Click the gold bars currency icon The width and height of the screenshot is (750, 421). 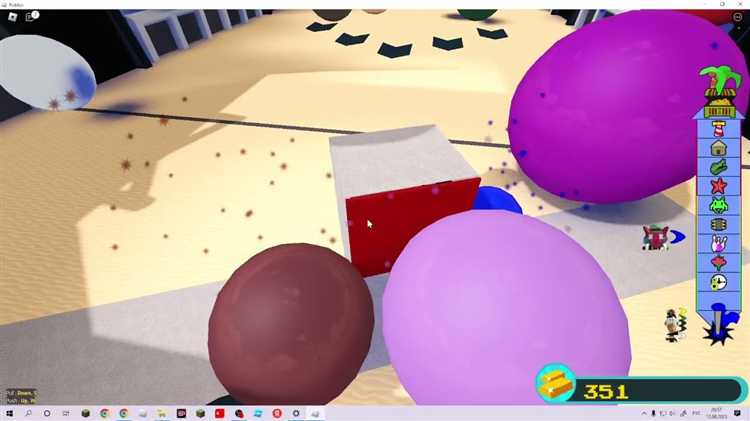(555, 383)
